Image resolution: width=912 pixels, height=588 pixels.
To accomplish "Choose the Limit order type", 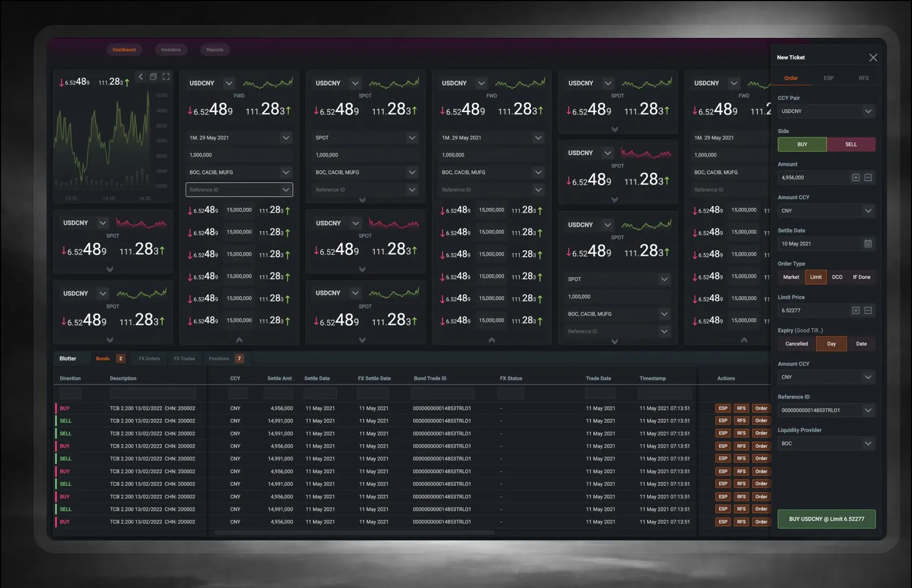I will (x=816, y=277).
